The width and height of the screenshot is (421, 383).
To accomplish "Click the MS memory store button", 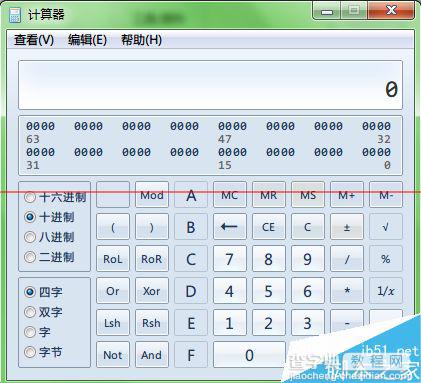I will click(308, 195).
